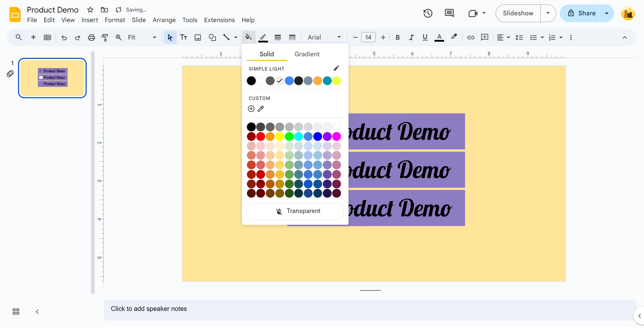
Task: Open version history clock icon
Action: [x=428, y=13]
